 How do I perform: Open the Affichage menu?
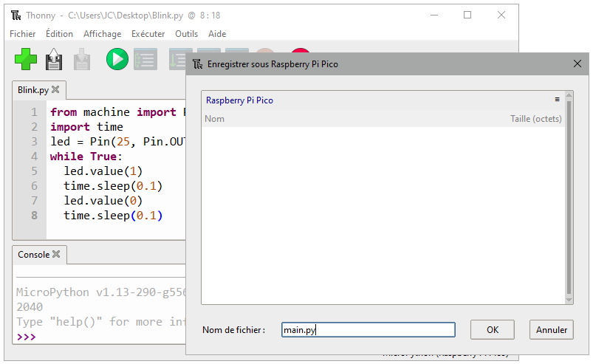coord(103,34)
